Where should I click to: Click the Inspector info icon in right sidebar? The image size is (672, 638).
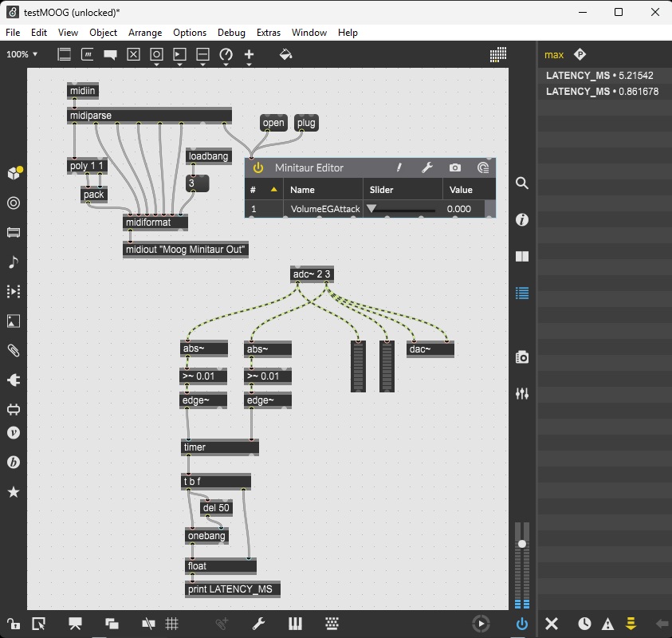522,220
